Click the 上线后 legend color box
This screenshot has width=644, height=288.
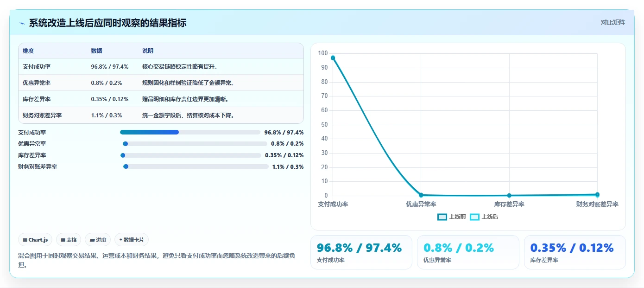pyautogui.click(x=475, y=217)
